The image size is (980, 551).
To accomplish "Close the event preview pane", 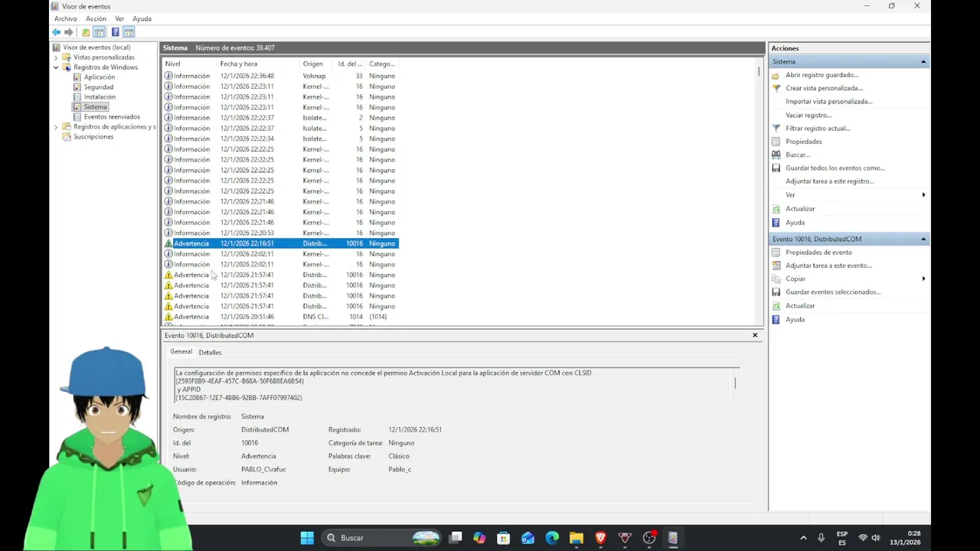I will [x=755, y=335].
